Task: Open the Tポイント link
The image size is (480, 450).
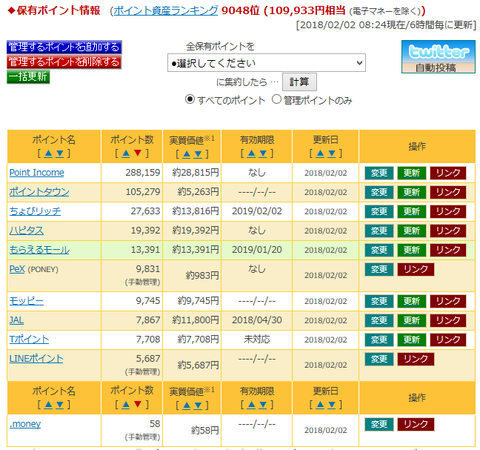Action: click(x=29, y=340)
